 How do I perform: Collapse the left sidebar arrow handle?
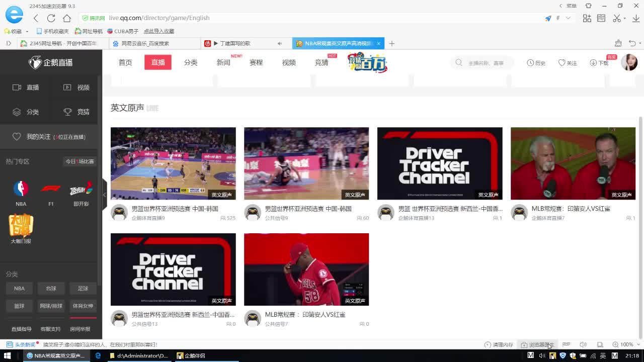(104, 195)
